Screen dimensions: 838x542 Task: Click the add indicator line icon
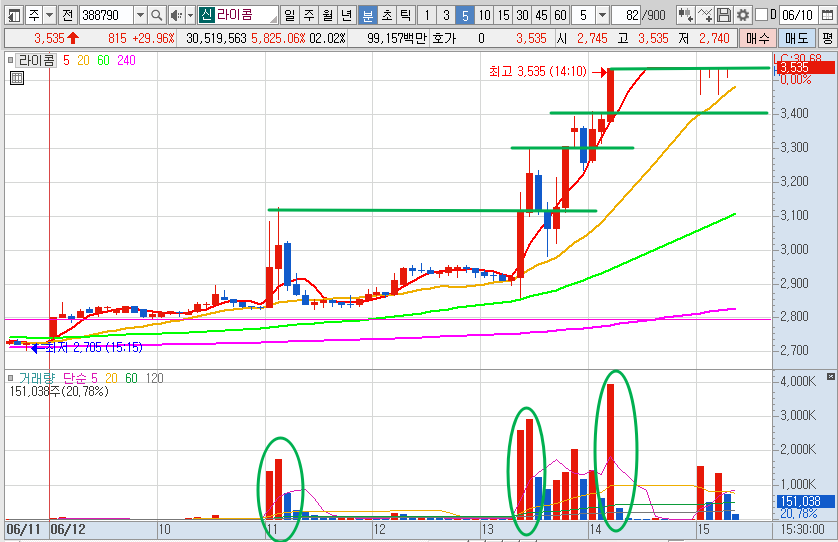click(x=705, y=15)
